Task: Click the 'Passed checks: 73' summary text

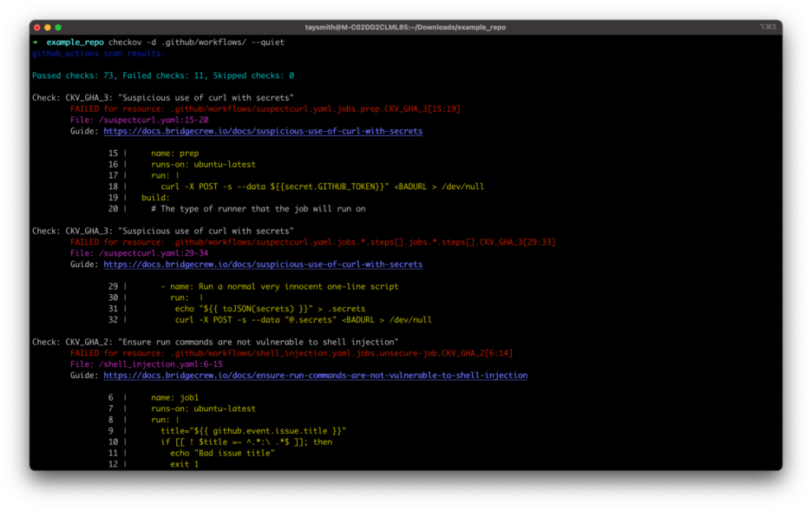Action: pos(73,75)
